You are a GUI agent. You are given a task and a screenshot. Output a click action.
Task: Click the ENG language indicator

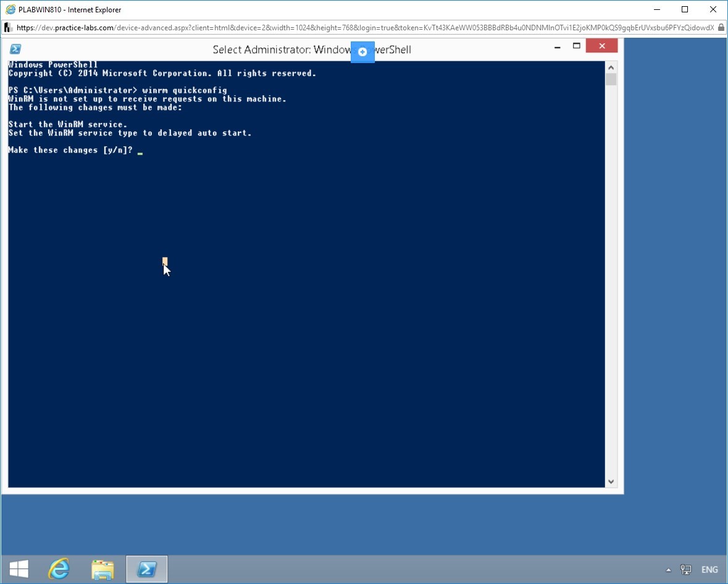tap(709, 570)
